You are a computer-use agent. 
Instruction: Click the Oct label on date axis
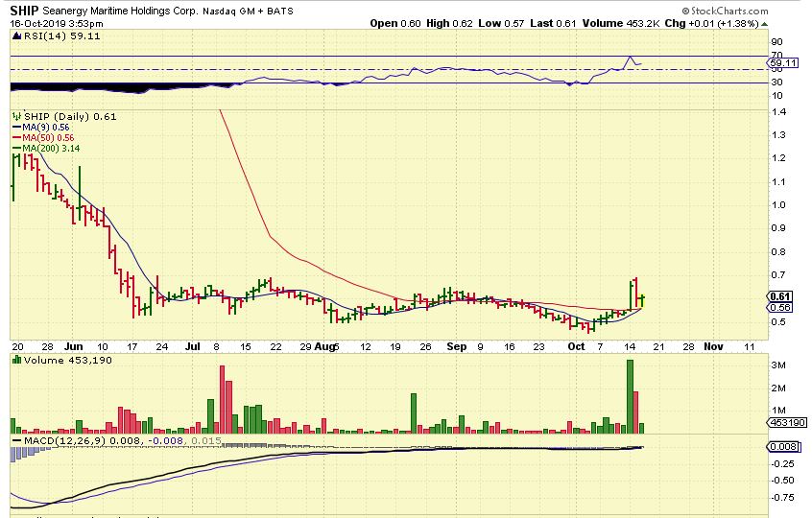(576, 346)
